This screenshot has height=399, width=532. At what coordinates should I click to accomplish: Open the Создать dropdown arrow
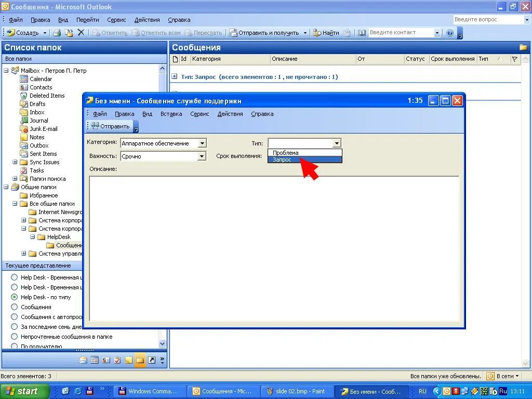(x=45, y=33)
